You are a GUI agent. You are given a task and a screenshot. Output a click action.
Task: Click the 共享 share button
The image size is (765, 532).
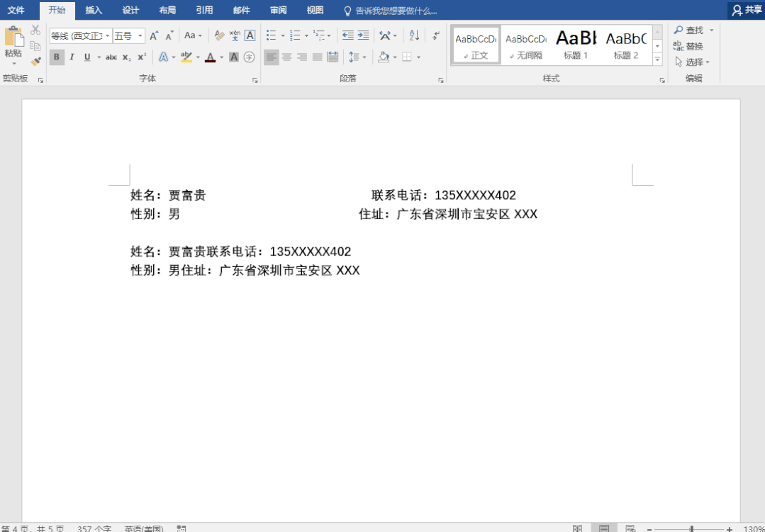coord(747,10)
